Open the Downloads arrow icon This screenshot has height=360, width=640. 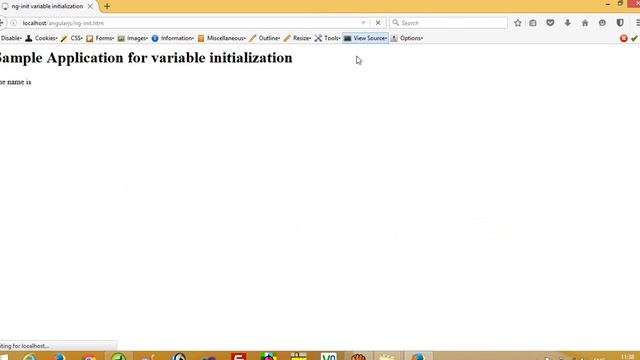pos(567,23)
